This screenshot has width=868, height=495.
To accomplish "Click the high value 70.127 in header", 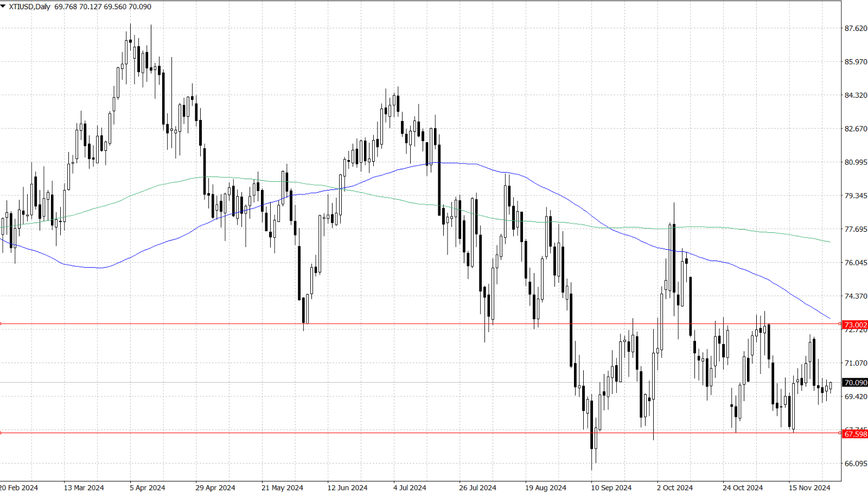I will click(90, 7).
